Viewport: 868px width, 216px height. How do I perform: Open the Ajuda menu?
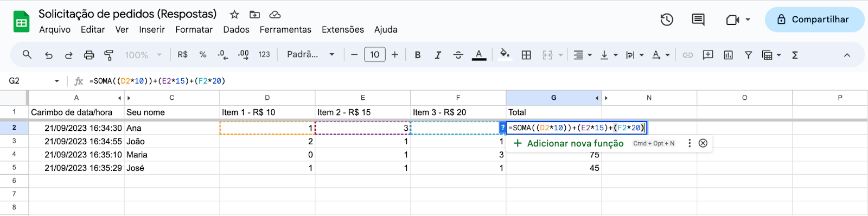[x=386, y=29]
